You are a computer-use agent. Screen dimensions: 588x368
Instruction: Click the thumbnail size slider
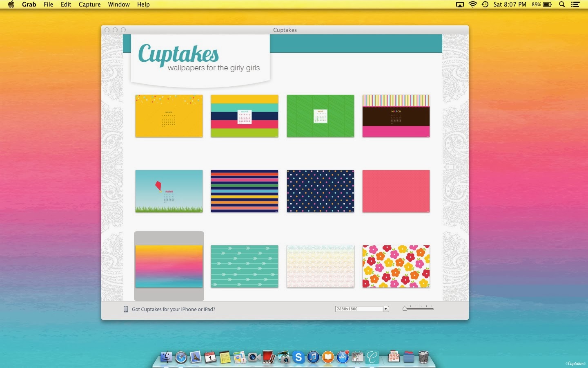418,308
